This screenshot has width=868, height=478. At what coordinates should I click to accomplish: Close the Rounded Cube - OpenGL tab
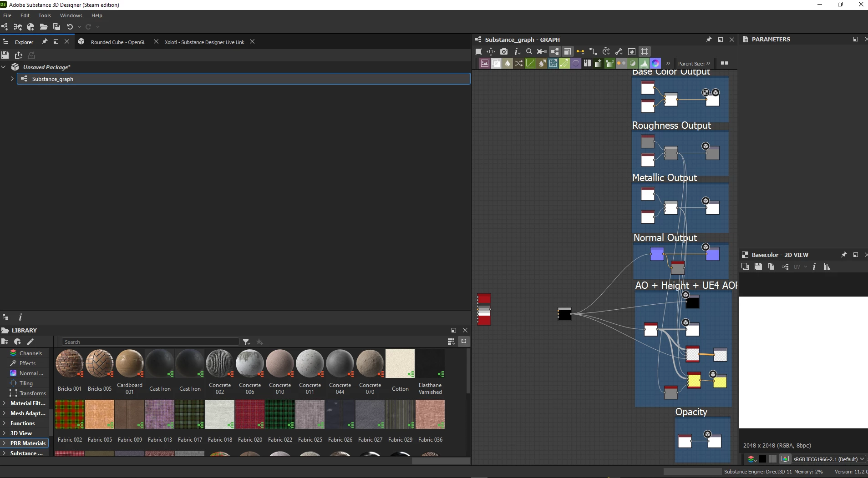pos(156,41)
